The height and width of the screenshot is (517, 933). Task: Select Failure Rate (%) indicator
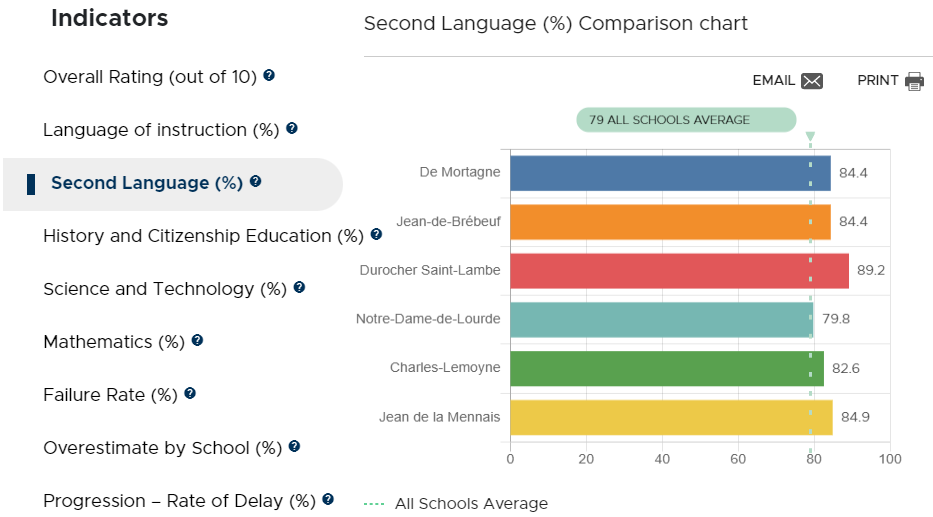click(111, 394)
